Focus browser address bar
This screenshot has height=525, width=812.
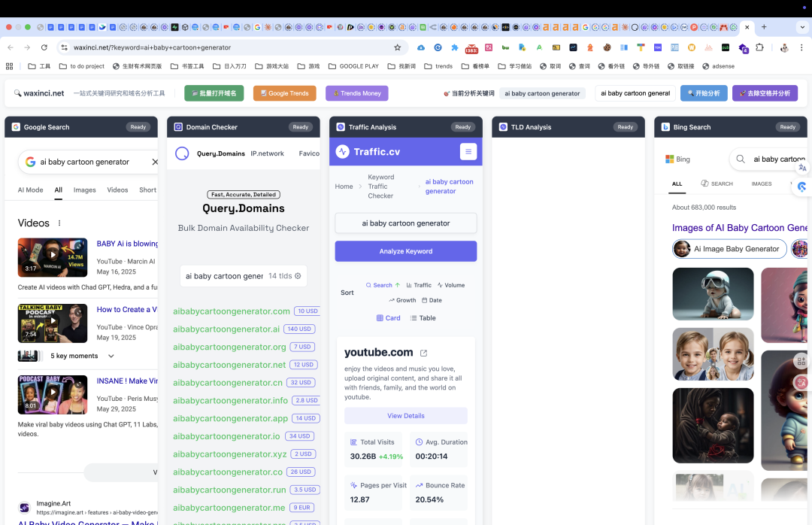pyautogui.click(x=231, y=47)
